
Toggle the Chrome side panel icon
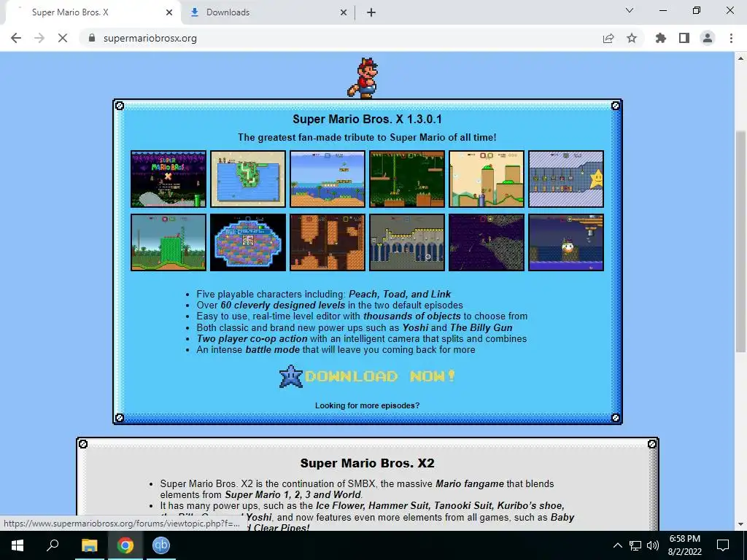click(684, 38)
